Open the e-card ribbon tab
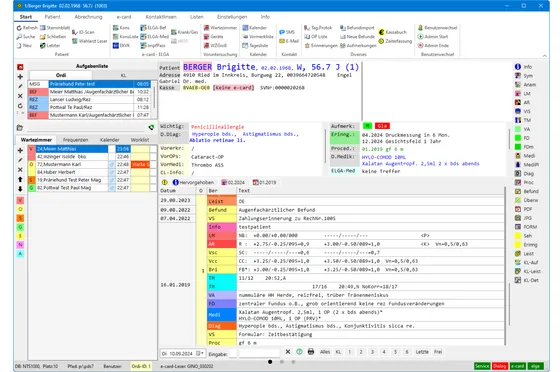The height and width of the screenshot is (372, 560). [124, 17]
